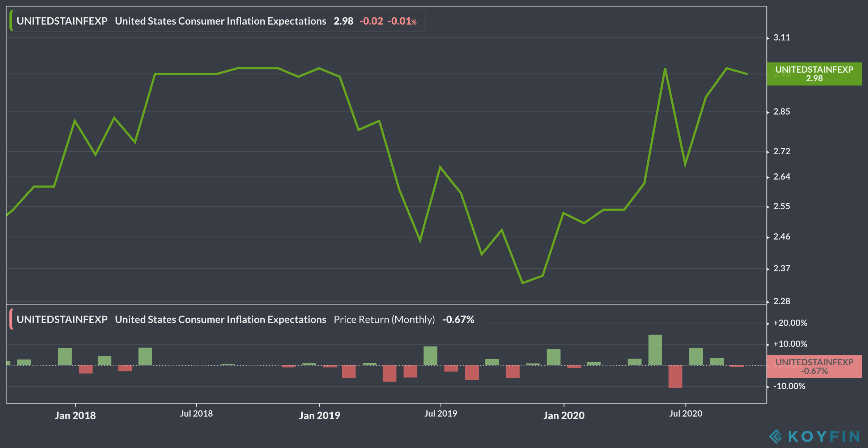Click the Koyfin diamond logo icon
This screenshot has height=448, width=868.
(x=776, y=436)
